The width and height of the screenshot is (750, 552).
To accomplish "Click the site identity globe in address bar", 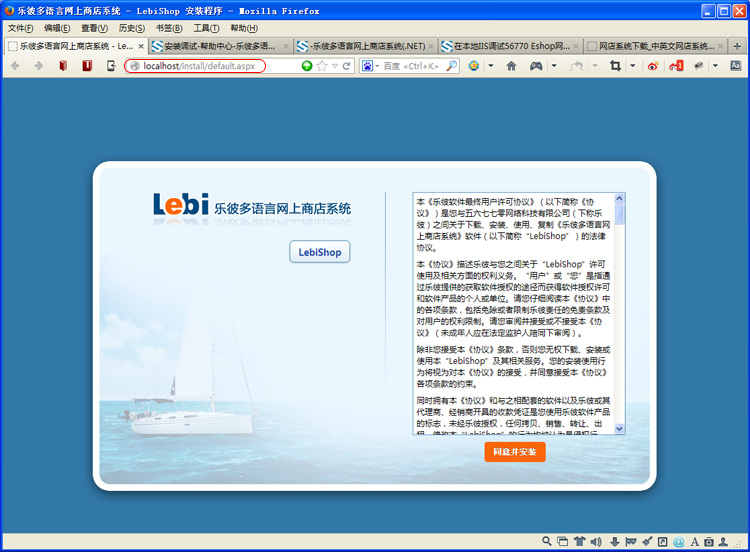I will tap(135, 66).
